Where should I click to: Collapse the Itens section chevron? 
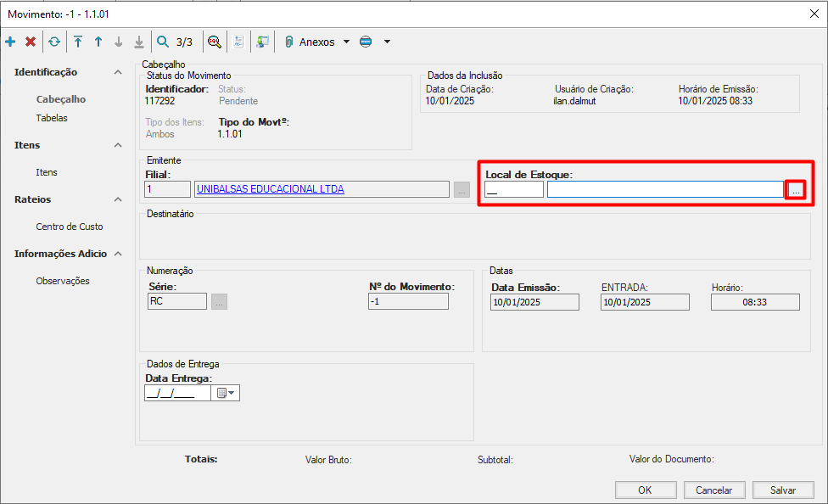tap(118, 145)
